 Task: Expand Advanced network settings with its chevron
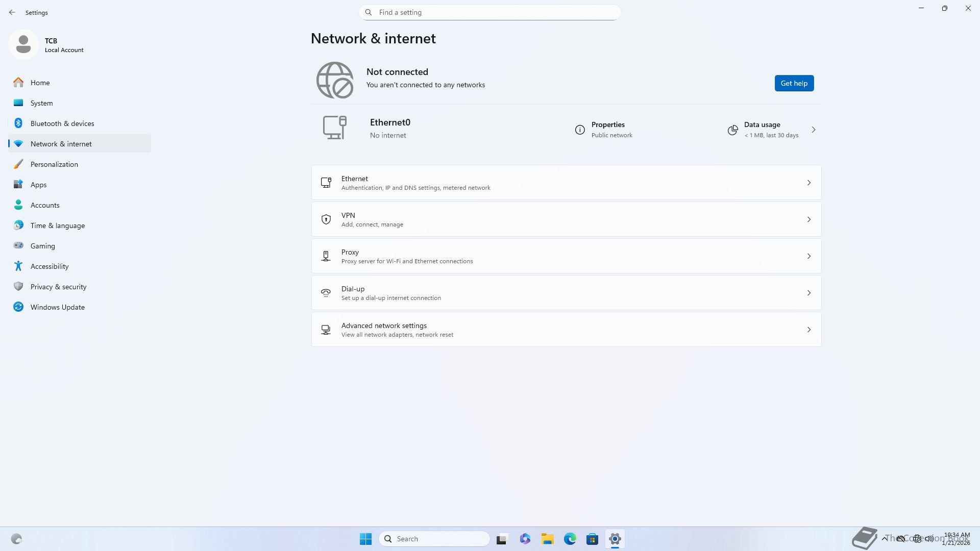(x=808, y=330)
